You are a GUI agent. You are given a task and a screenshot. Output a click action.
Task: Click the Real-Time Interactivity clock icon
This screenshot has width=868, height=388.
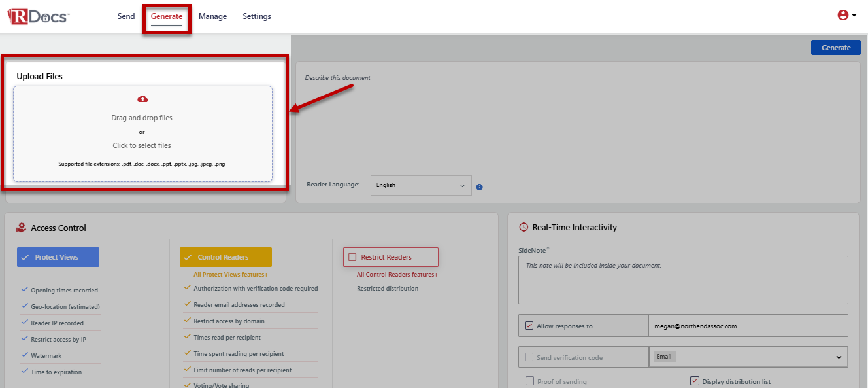point(524,227)
